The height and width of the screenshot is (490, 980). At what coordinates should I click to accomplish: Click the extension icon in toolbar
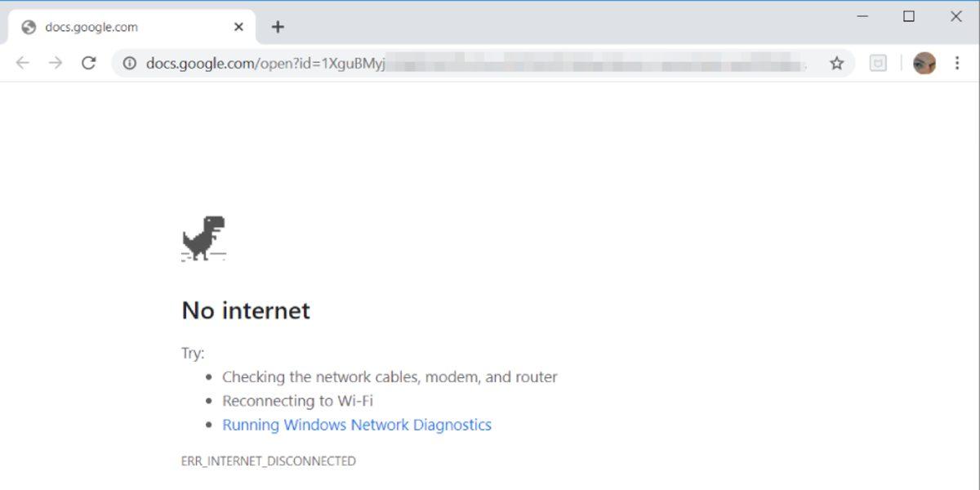878,63
